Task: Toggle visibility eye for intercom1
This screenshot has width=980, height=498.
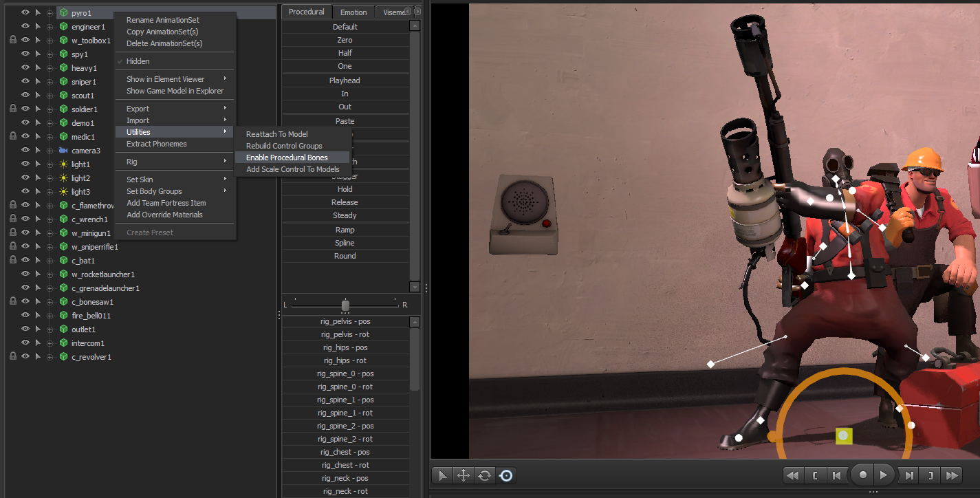Action: [25, 343]
